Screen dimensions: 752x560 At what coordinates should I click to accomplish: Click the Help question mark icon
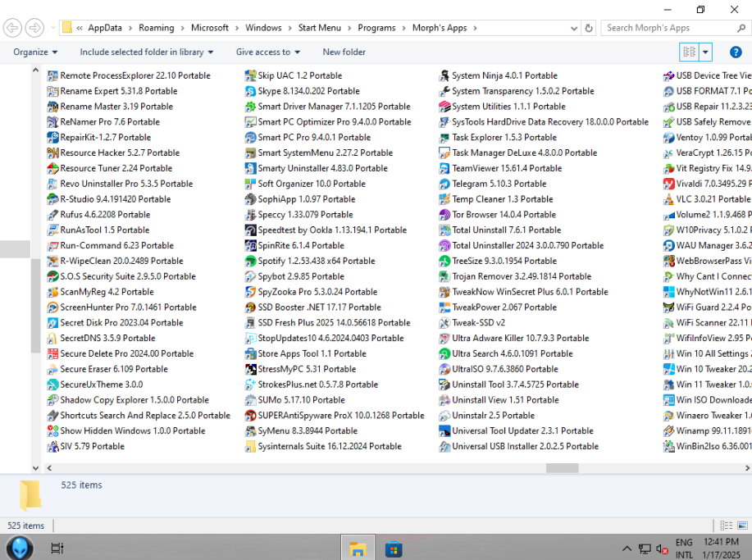[736, 52]
